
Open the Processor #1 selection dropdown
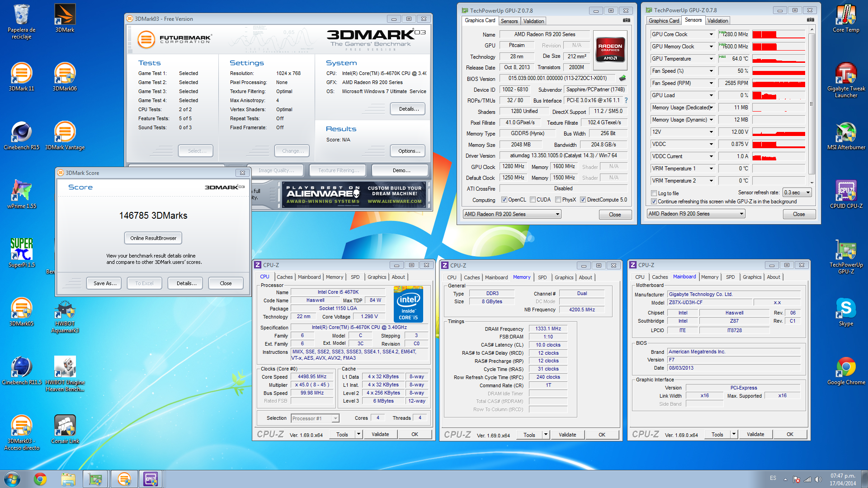pyautogui.click(x=315, y=418)
